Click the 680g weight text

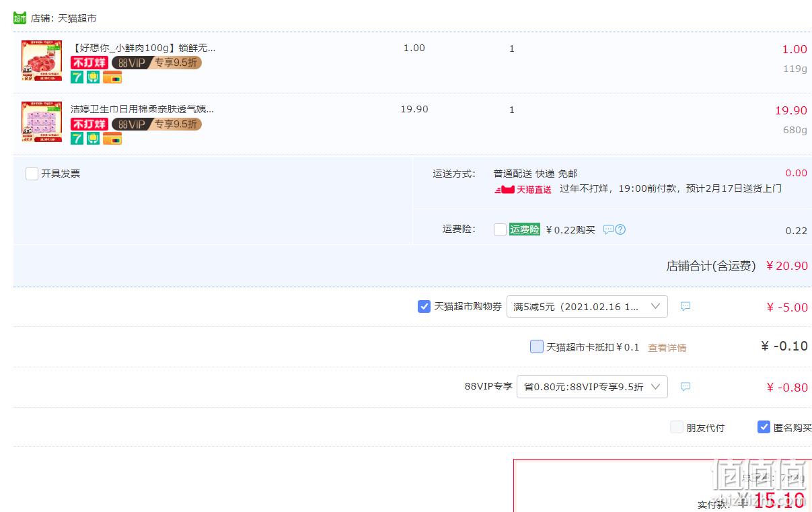click(x=795, y=130)
